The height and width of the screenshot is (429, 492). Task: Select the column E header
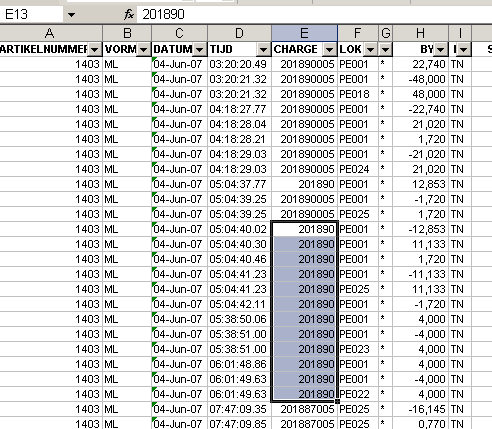click(304, 33)
